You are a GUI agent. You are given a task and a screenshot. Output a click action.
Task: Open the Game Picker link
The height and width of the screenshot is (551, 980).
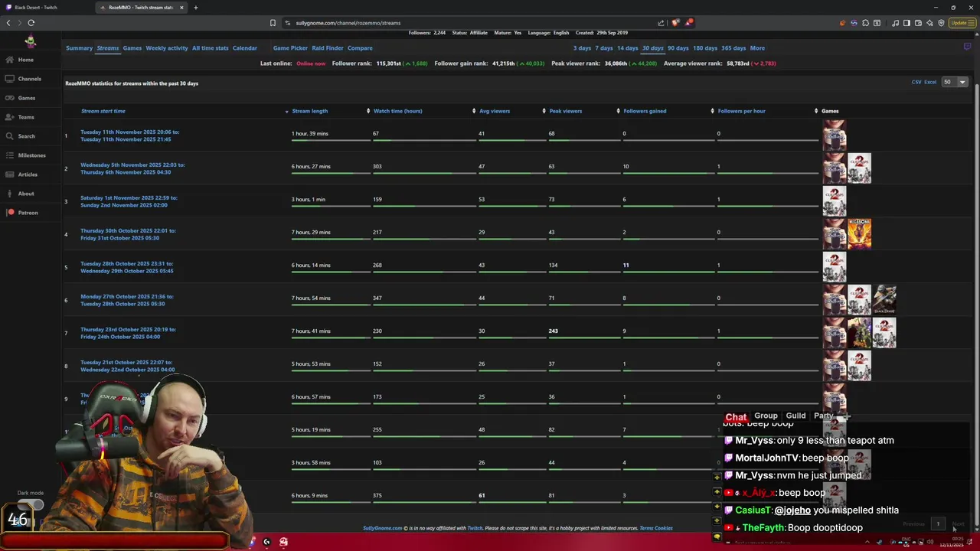click(x=290, y=48)
